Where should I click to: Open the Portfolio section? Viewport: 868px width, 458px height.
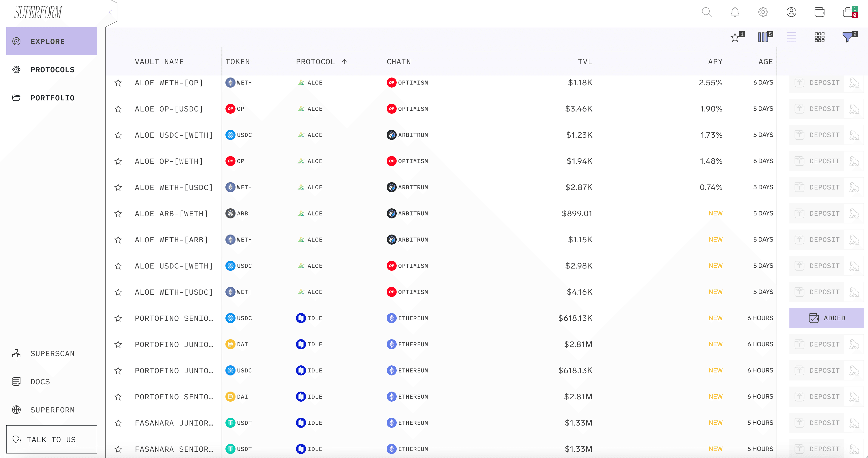coord(52,98)
